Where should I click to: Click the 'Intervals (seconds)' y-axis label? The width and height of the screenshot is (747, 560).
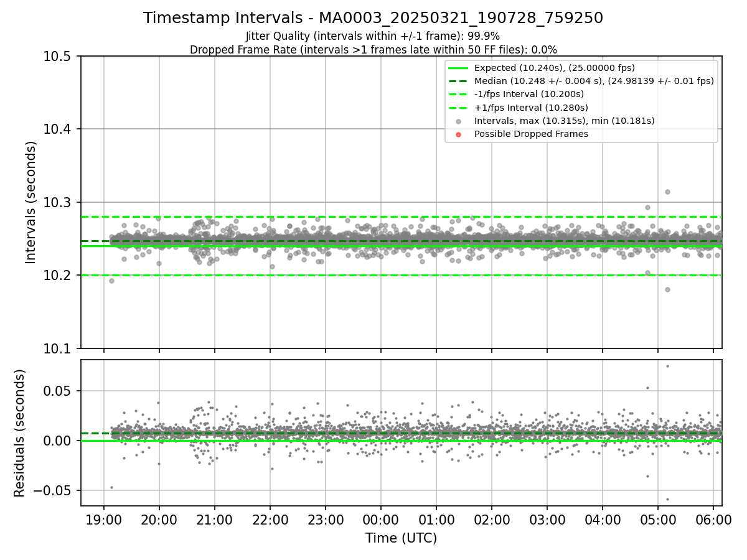[x=31, y=202]
